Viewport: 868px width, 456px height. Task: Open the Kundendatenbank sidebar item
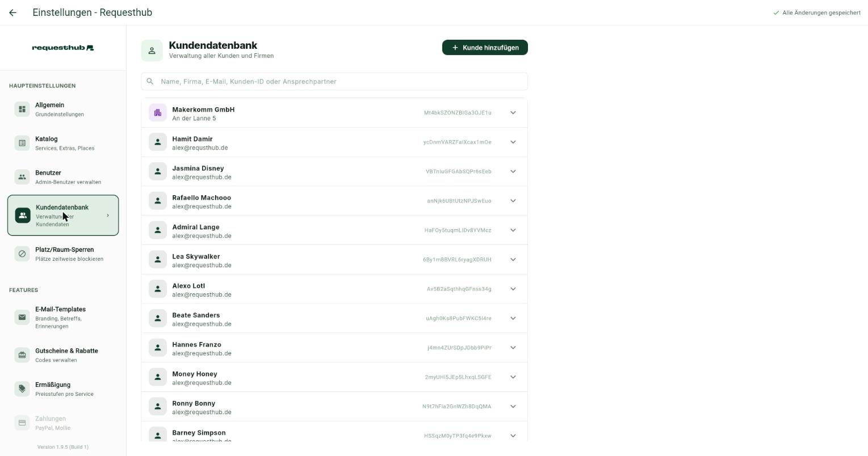tap(63, 216)
